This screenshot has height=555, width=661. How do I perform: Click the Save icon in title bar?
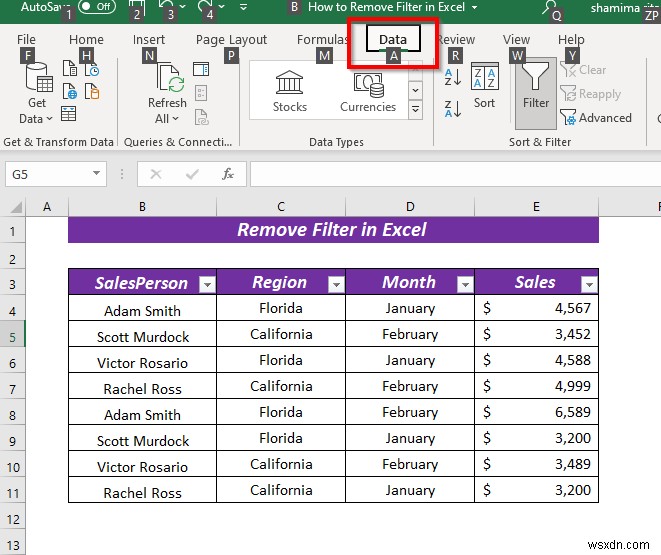point(137,6)
